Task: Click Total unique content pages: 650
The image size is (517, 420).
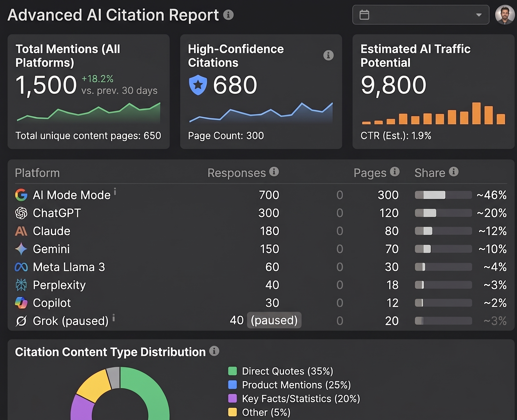Action: pos(88,136)
